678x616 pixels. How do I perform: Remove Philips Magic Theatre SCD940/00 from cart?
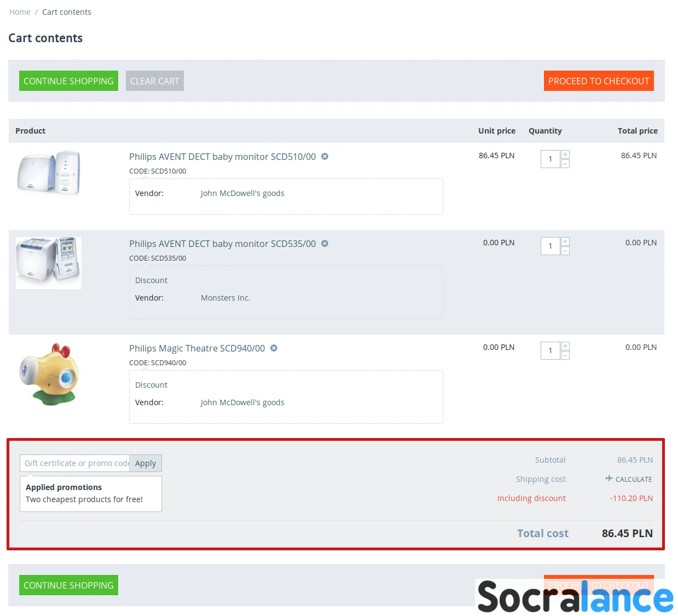pos(274,348)
